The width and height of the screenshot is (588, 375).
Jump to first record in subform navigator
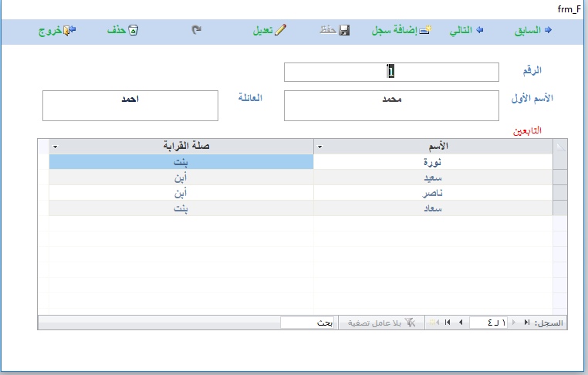[526, 323]
